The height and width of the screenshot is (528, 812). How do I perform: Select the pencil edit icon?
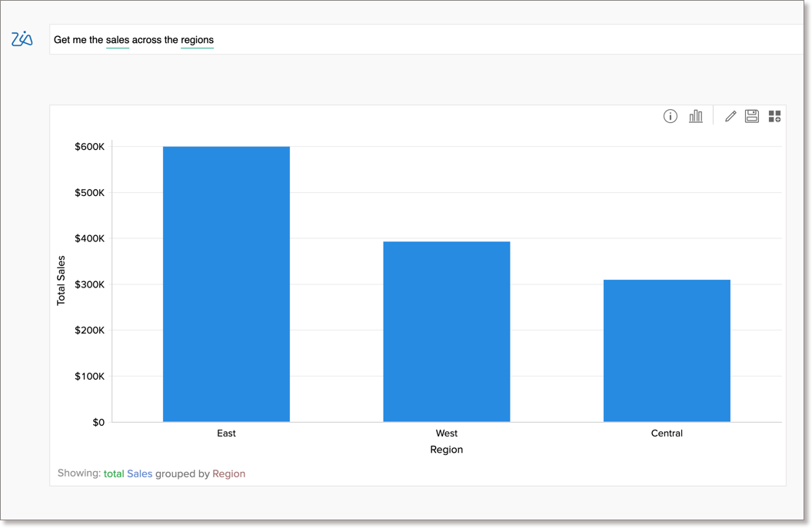[730, 115]
